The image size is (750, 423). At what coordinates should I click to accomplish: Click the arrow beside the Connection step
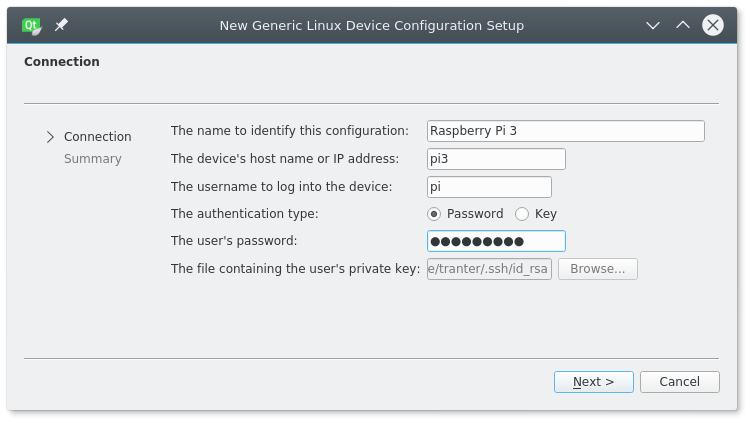[x=50, y=137]
